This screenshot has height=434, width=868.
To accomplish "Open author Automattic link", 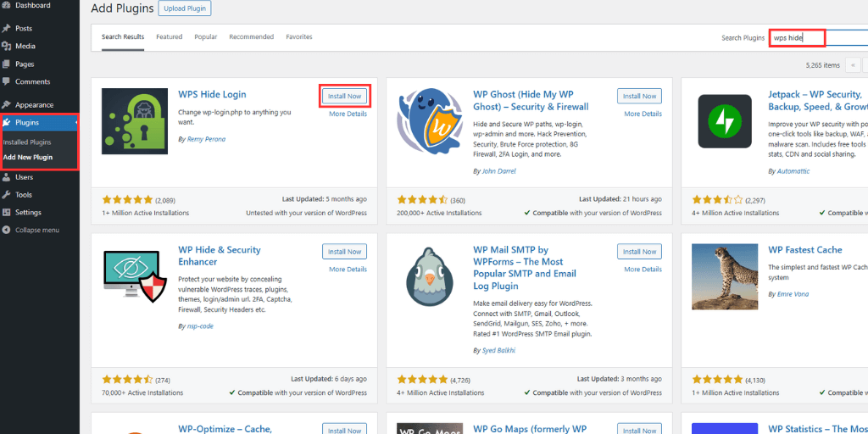I will 793,171.
